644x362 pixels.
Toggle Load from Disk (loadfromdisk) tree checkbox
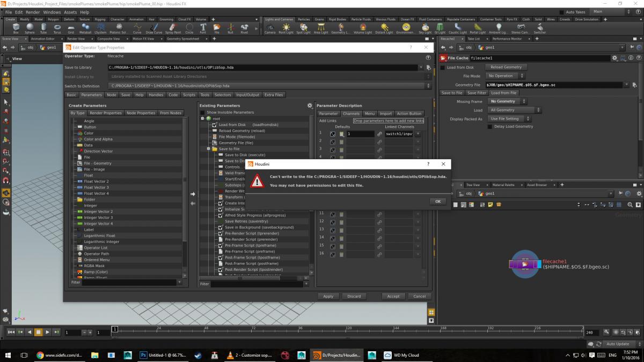pos(214,124)
